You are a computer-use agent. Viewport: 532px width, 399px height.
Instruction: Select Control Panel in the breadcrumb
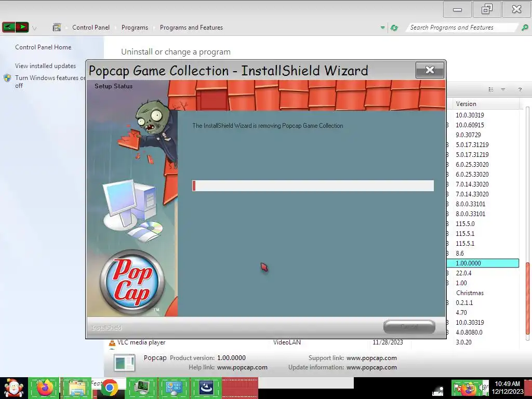(x=90, y=28)
